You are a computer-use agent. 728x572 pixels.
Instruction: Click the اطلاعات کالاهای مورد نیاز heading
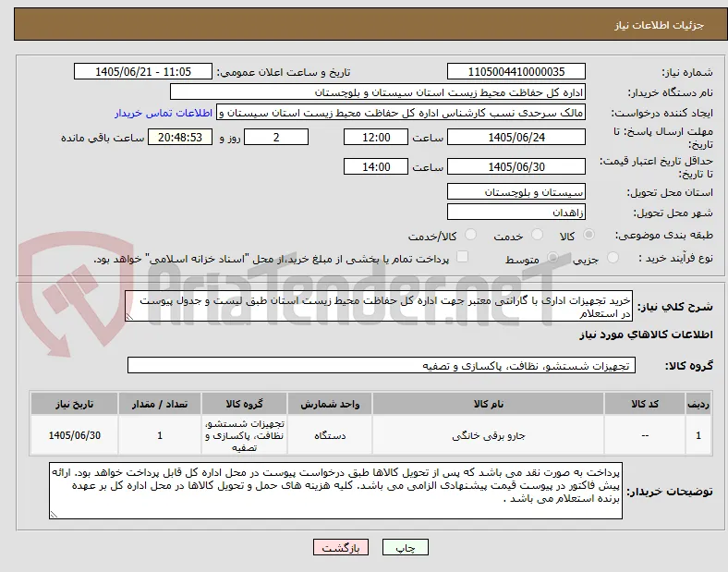(646, 335)
